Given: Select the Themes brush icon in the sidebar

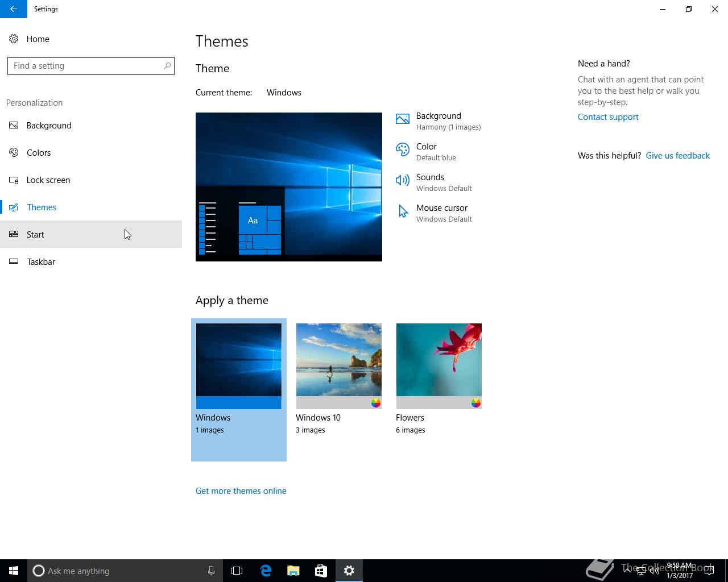Looking at the screenshot, I should click(x=14, y=207).
